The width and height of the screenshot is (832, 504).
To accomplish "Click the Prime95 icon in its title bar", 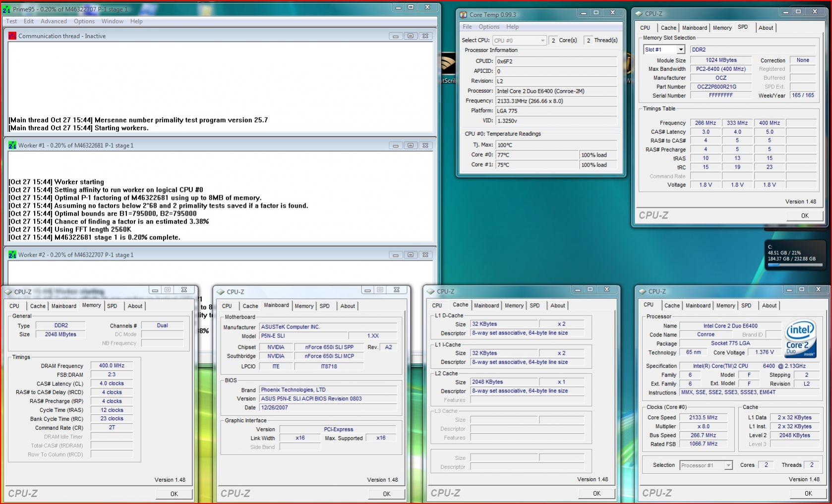I will (x=6, y=9).
